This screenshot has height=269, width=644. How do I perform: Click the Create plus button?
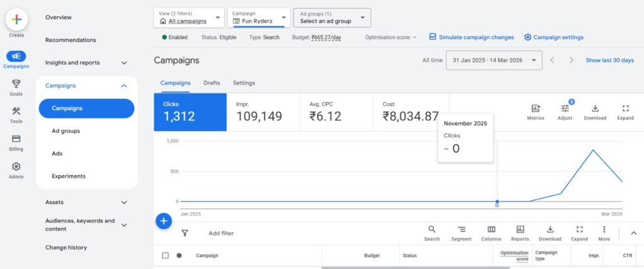(16, 20)
